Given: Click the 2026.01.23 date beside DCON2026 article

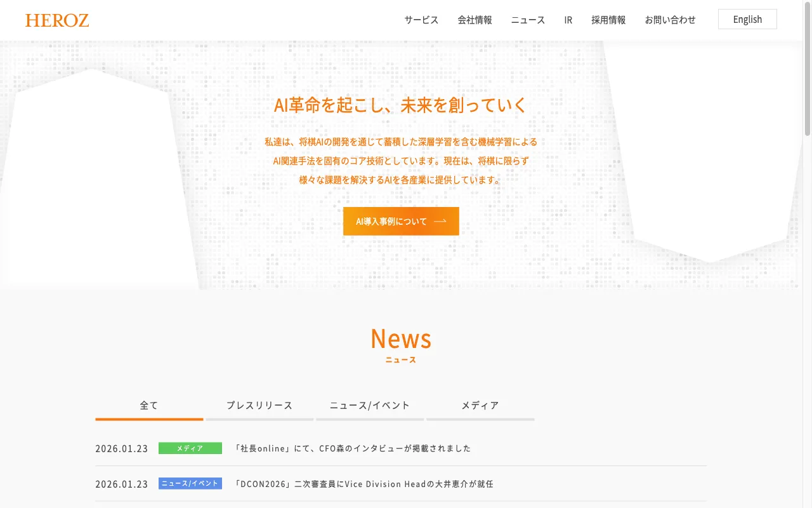Looking at the screenshot, I should [x=122, y=484].
